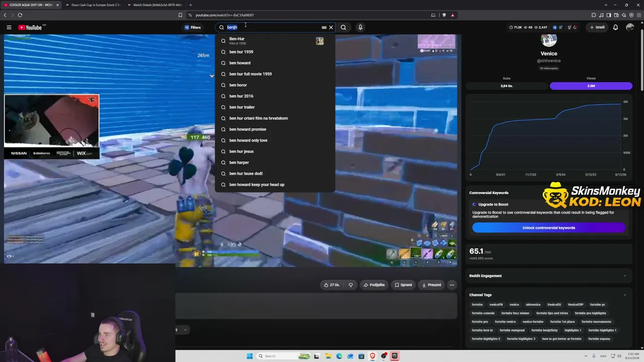Choose the 'ben hur 1959' suggestion
The width and height of the screenshot is (644, 362).
(x=275, y=52)
